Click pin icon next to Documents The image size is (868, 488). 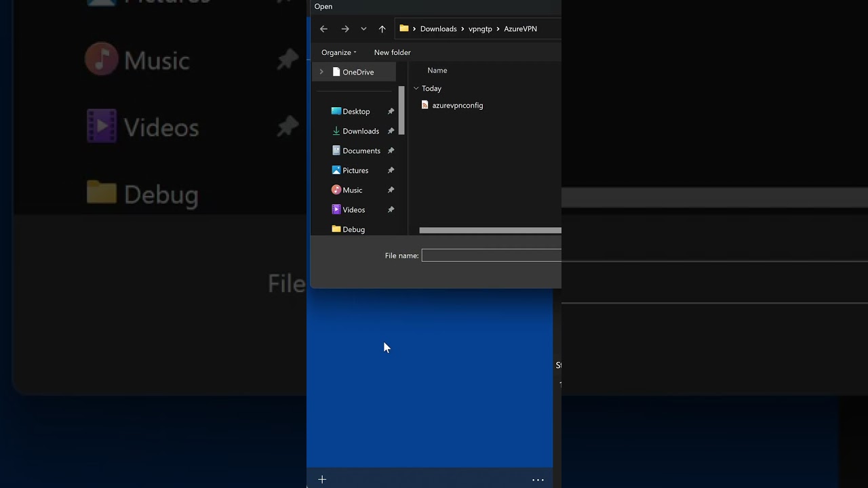point(391,150)
